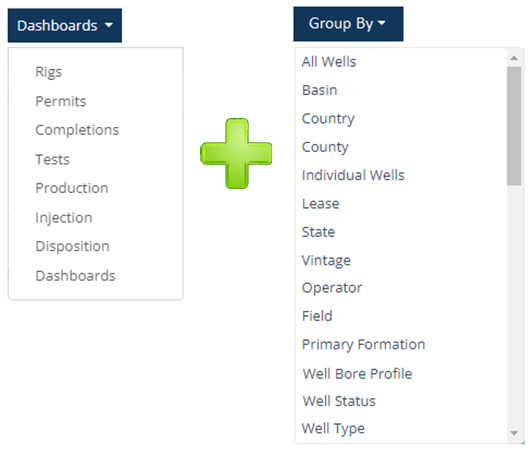Viewport: 531px width, 454px height.
Task: Choose Well Bore Profile option
Action: pos(357,374)
